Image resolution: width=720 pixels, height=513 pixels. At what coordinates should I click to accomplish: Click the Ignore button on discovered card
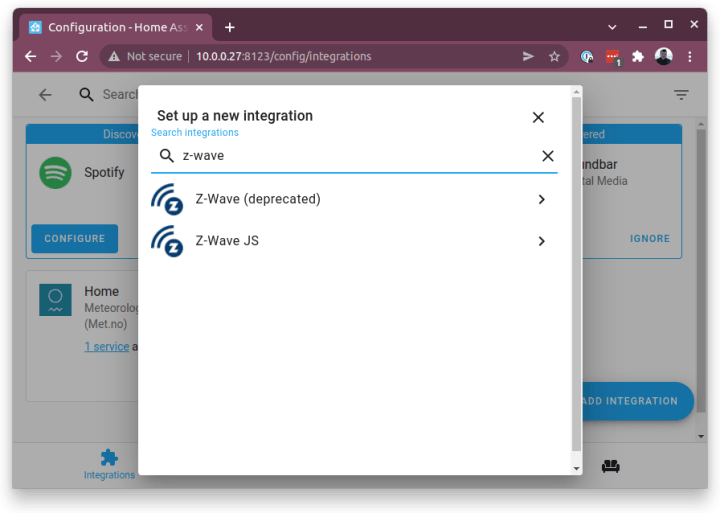click(x=649, y=238)
